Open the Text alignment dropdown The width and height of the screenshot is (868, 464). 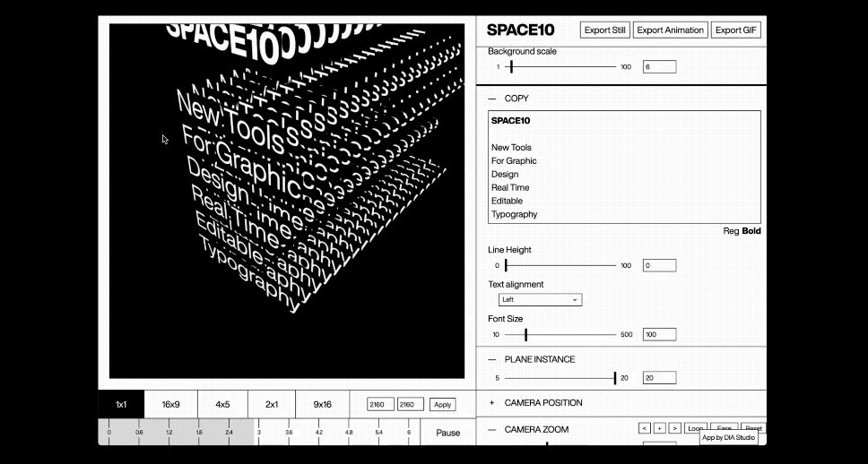[x=541, y=300]
